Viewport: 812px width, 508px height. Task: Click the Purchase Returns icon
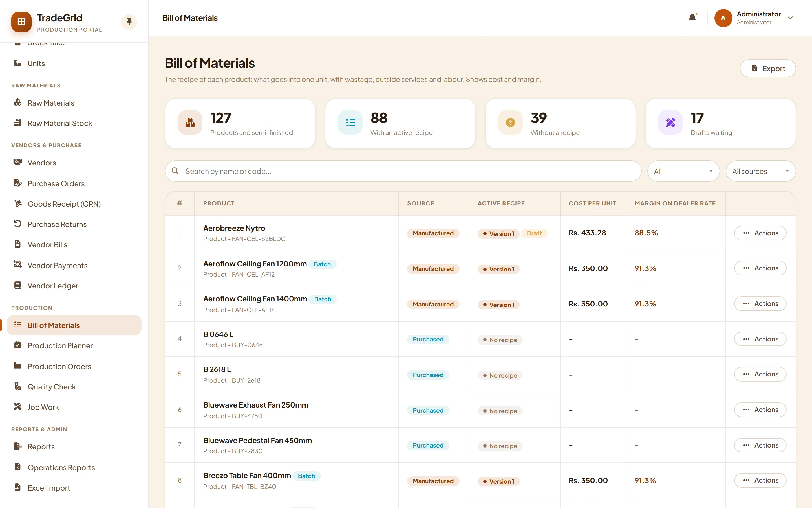[x=17, y=224]
